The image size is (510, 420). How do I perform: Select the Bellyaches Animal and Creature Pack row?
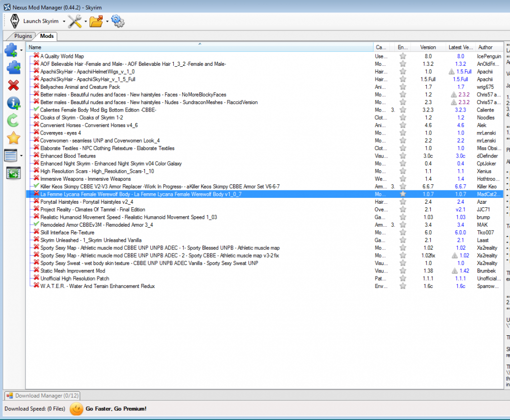pyautogui.click(x=264, y=87)
